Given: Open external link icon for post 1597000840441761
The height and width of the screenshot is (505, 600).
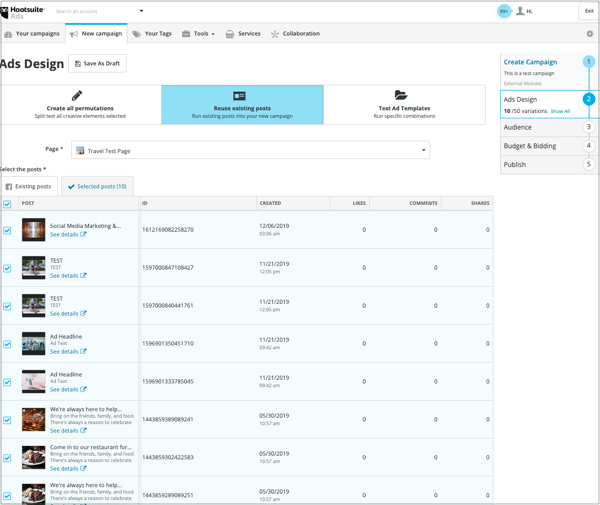Looking at the screenshot, I should [x=83, y=313].
